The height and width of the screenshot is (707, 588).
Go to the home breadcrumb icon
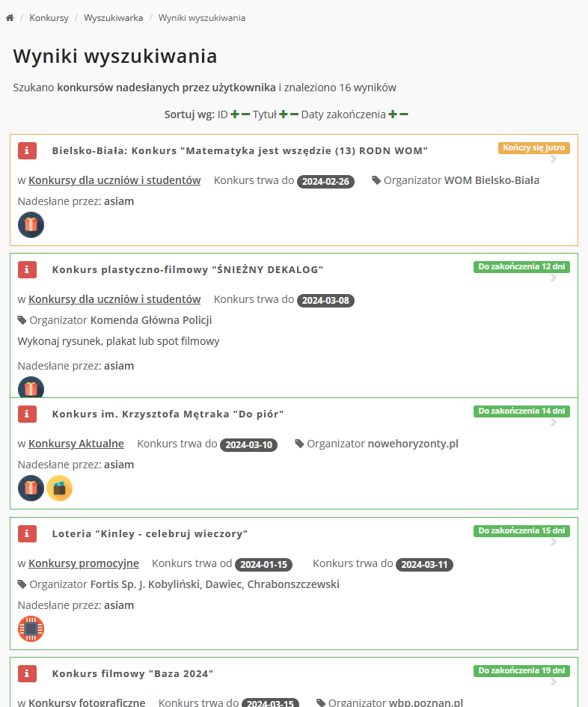tap(10, 18)
